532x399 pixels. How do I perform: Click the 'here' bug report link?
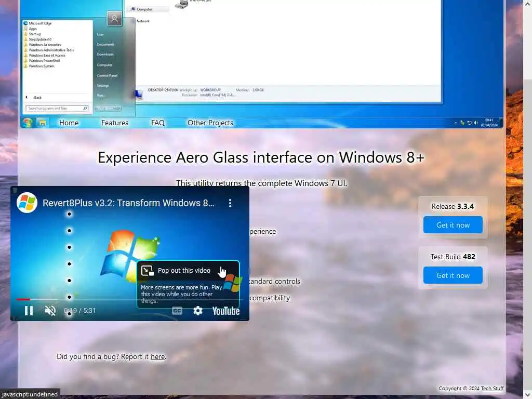(157, 356)
